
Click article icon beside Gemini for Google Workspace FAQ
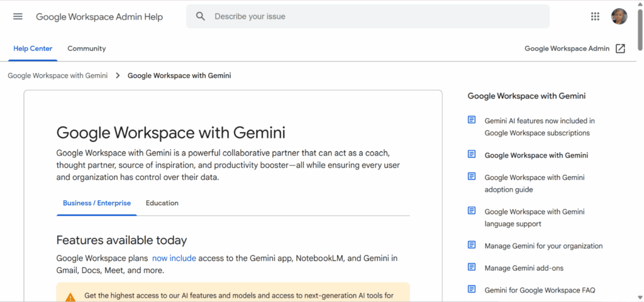click(x=472, y=289)
